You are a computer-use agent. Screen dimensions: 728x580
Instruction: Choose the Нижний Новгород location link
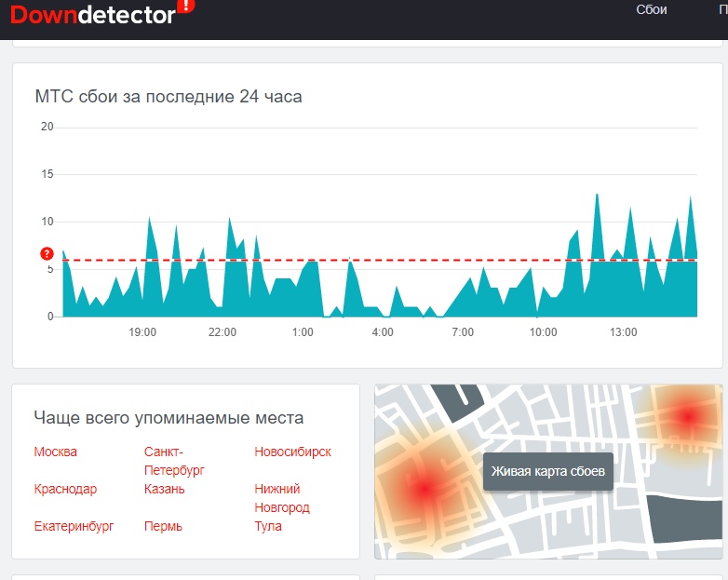tap(282, 498)
